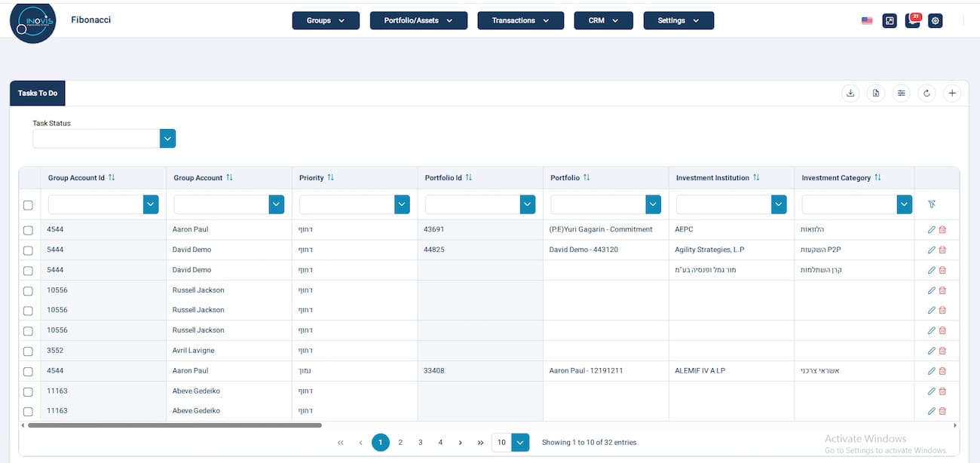This screenshot has height=463, width=980.
Task: Expand the Task Status dropdown
Action: point(167,139)
